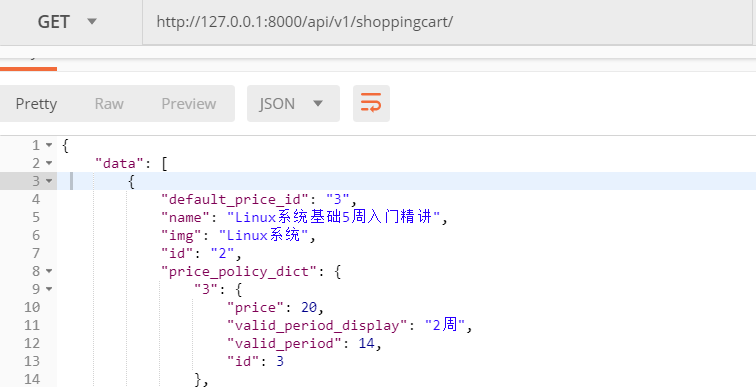Click the "valid_period" value 14
The height and width of the screenshot is (387, 756).
click(366, 344)
